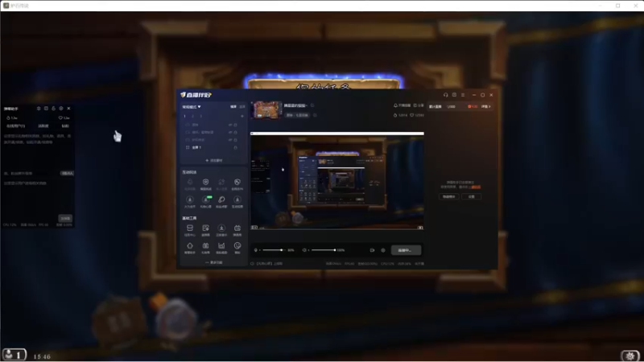Open friends icon showing 1 in game corner
This screenshot has height=362, width=644.
click(x=14, y=355)
